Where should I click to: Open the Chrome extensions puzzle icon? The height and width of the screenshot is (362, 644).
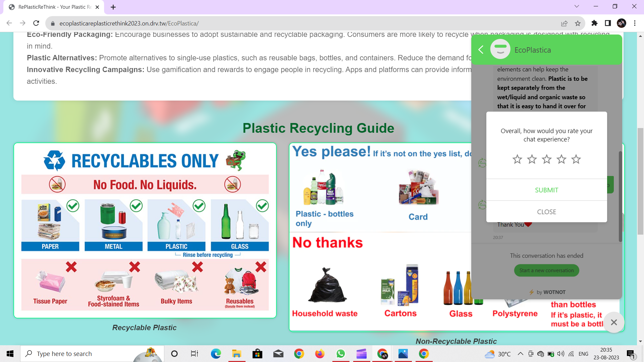coord(594,23)
